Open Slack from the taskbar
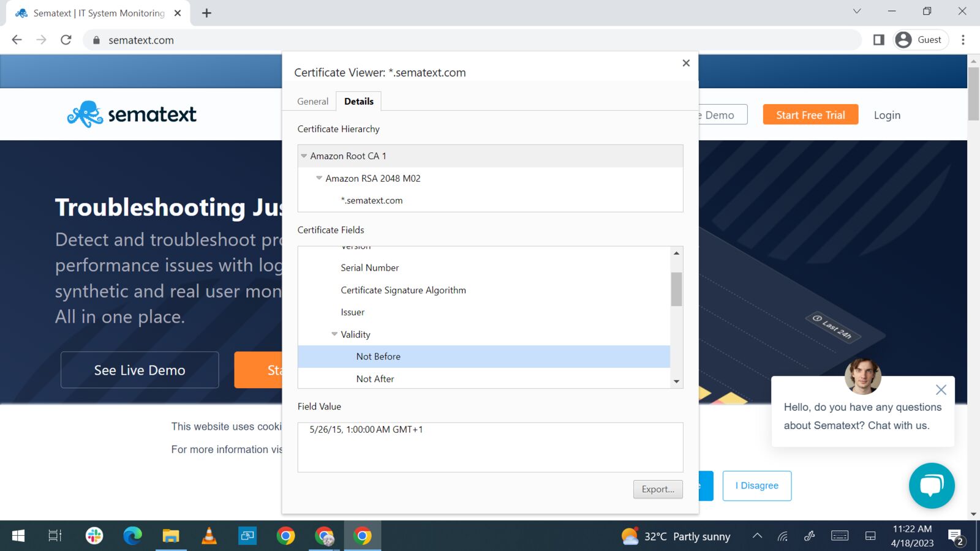This screenshot has width=980, height=551. [94, 536]
